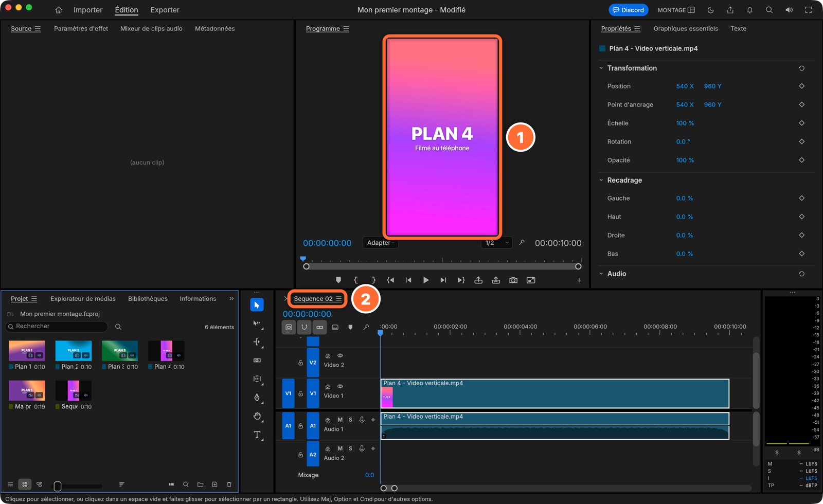Click the Mark In bracket icon

(356, 280)
